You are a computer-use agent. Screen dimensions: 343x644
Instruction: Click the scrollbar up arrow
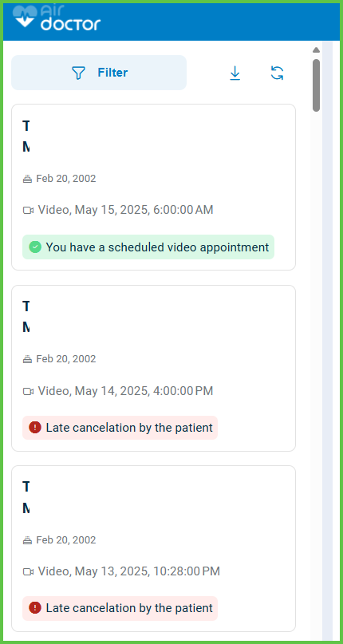[x=316, y=49]
